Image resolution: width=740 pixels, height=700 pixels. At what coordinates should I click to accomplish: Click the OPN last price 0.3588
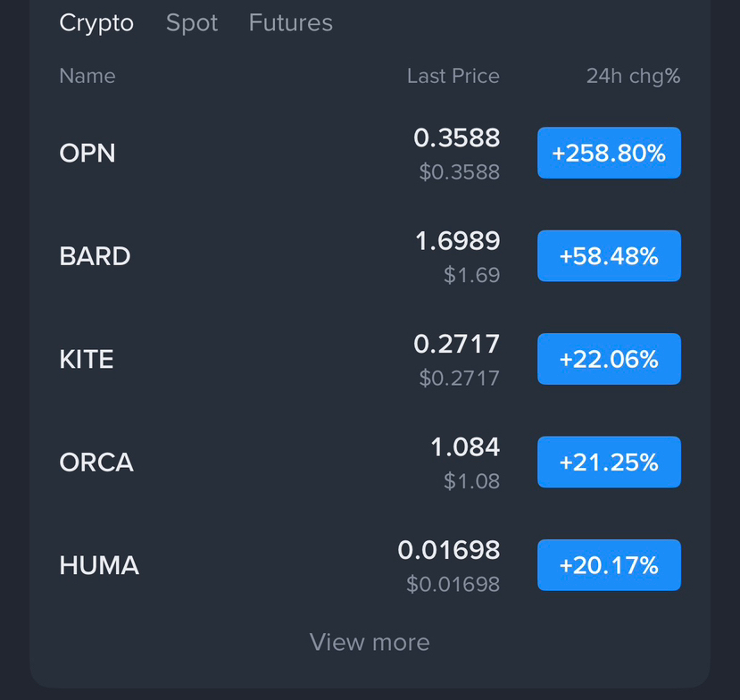click(x=456, y=138)
